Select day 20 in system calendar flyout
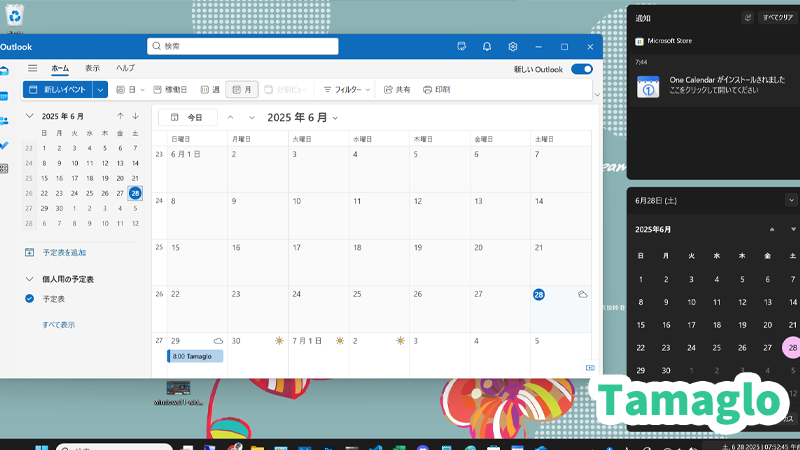800x450 pixels. click(x=767, y=325)
